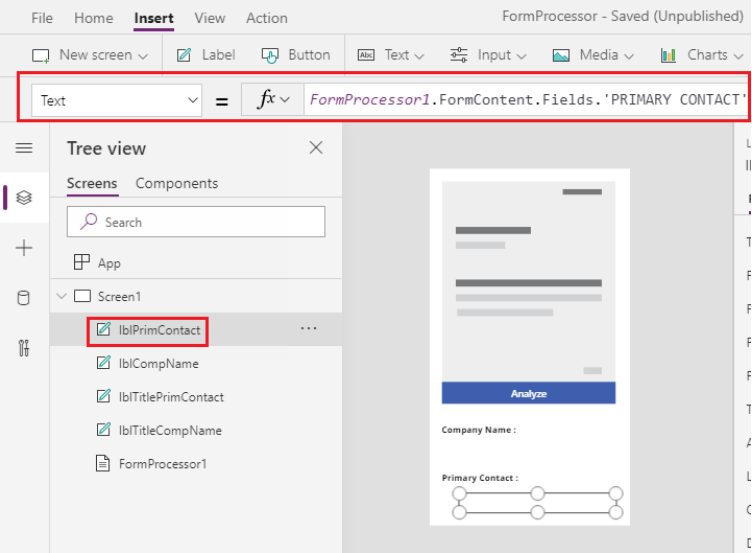Open more options for lblPrimContact
752x553 pixels.
[x=308, y=329]
